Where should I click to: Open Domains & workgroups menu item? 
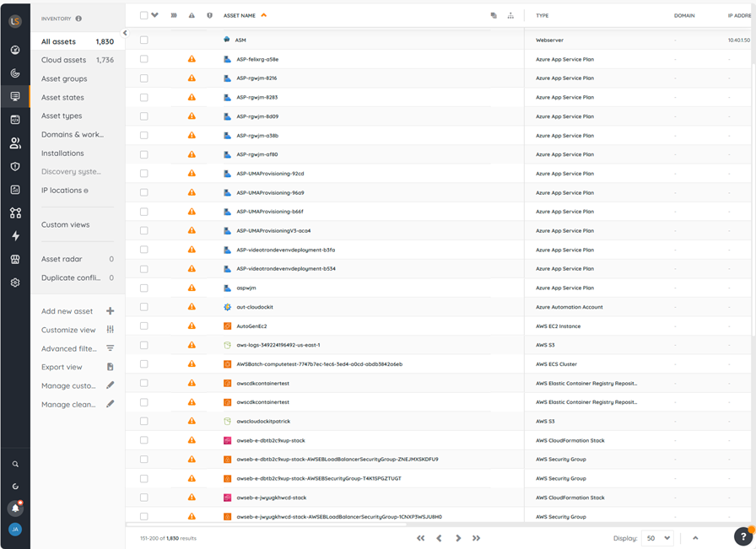(73, 134)
